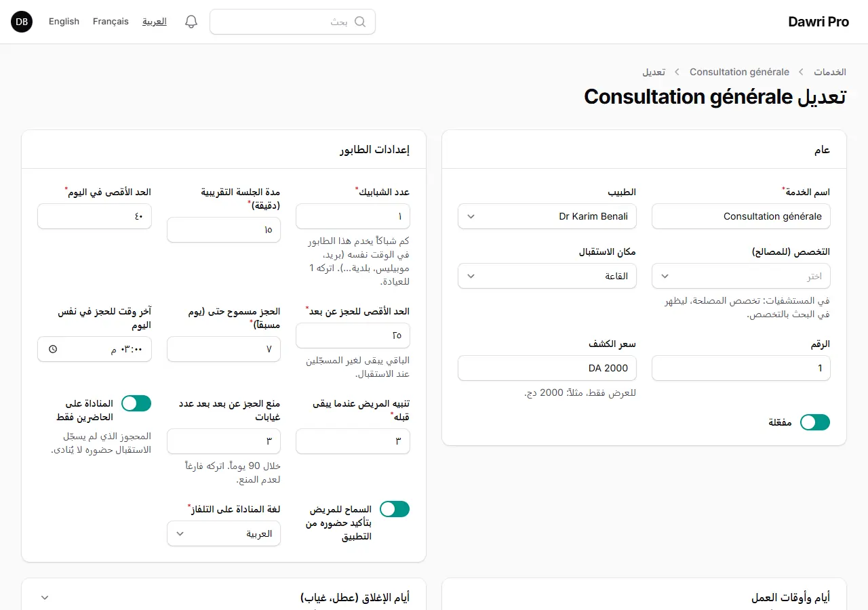Switch language to العربية

[155, 22]
